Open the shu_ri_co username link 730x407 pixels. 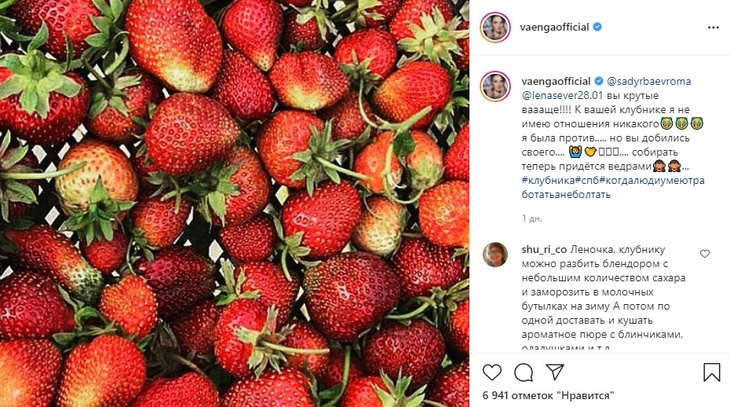point(544,250)
